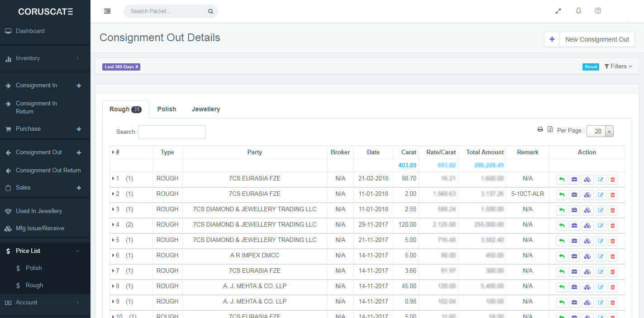Click the Reset filters button

(591, 67)
